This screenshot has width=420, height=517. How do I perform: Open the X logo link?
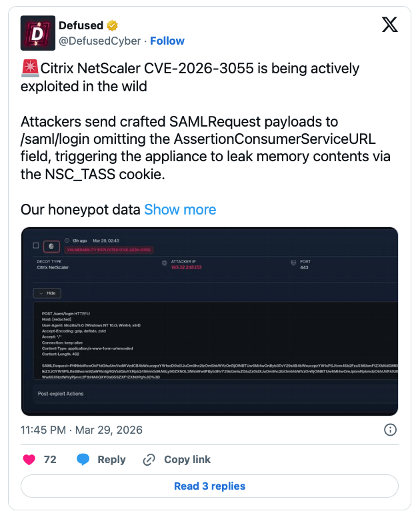389,25
